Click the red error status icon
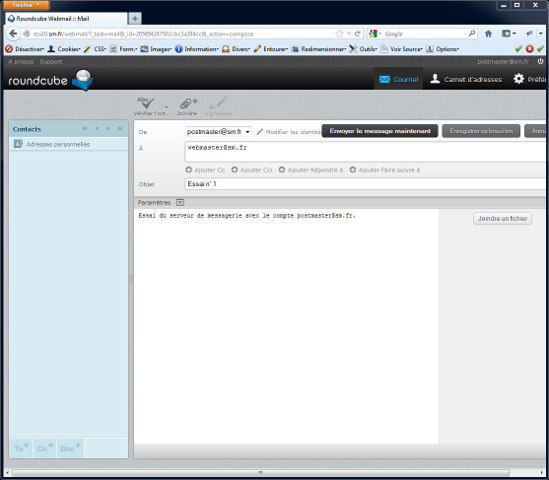Screen dimensions: 549x480 click(529, 49)
